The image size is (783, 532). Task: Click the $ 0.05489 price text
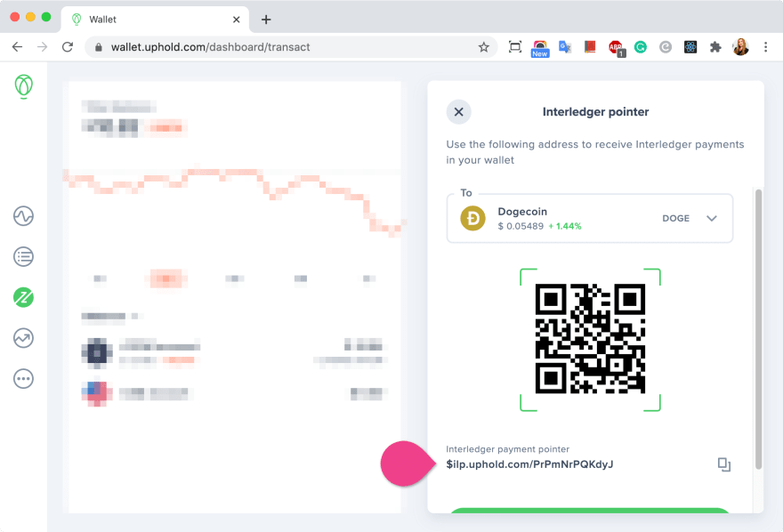point(521,226)
